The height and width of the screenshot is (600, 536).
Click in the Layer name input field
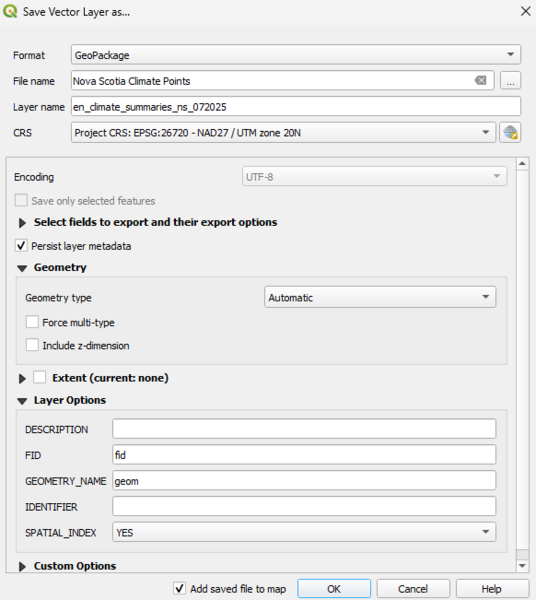tap(296, 106)
